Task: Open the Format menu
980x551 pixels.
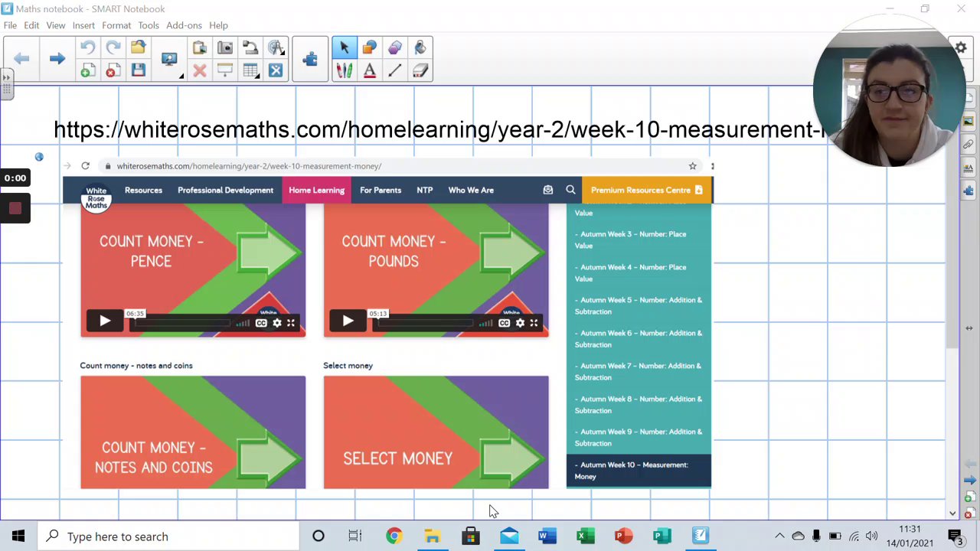Action: point(116,25)
